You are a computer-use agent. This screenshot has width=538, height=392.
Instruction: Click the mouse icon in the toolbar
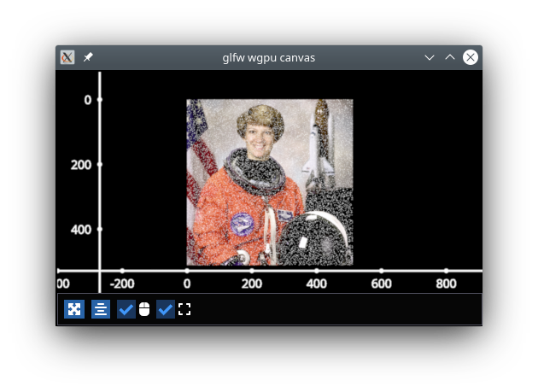(x=144, y=309)
